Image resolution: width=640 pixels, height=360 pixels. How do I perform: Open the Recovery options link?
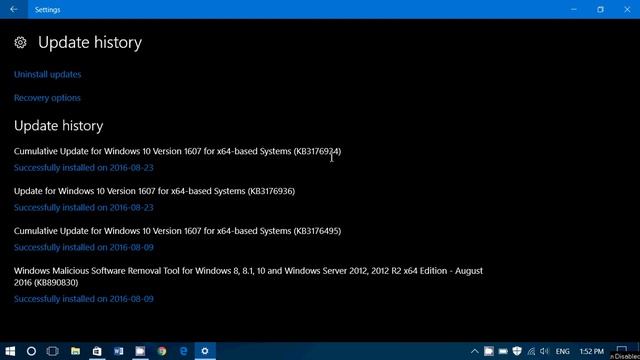click(47, 98)
